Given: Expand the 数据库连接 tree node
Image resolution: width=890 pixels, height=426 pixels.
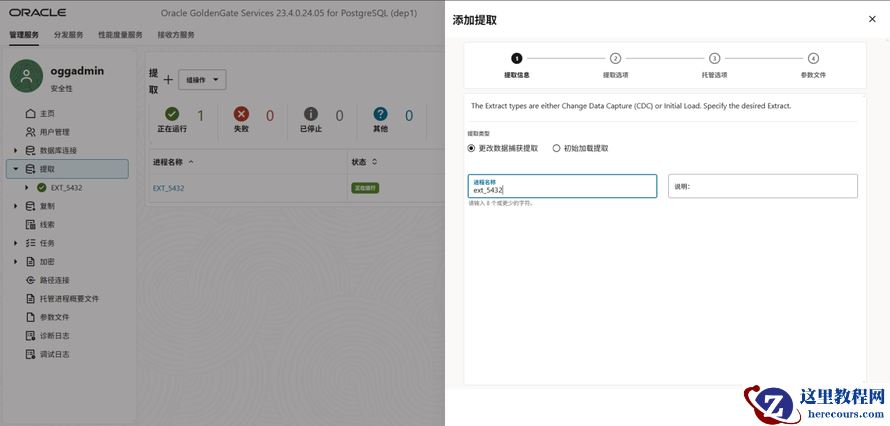Looking at the screenshot, I should click(x=15, y=150).
